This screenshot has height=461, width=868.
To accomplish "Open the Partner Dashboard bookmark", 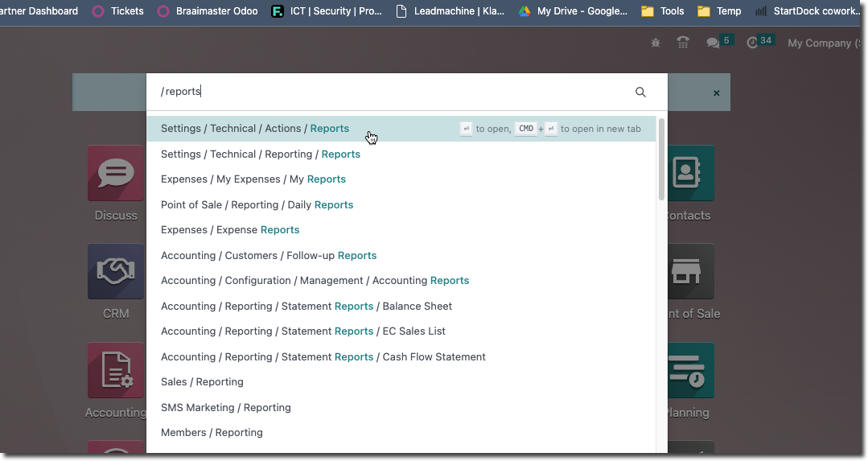I will click(x=39, y=11).
